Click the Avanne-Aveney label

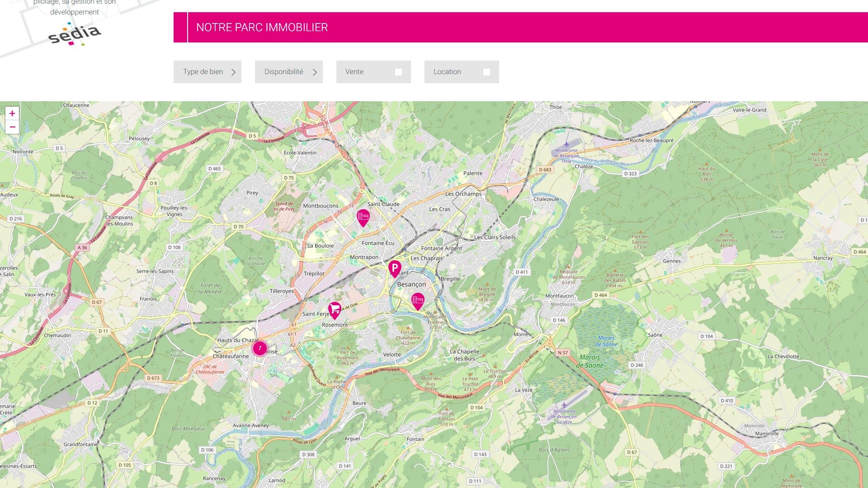(x=250, y=425)
